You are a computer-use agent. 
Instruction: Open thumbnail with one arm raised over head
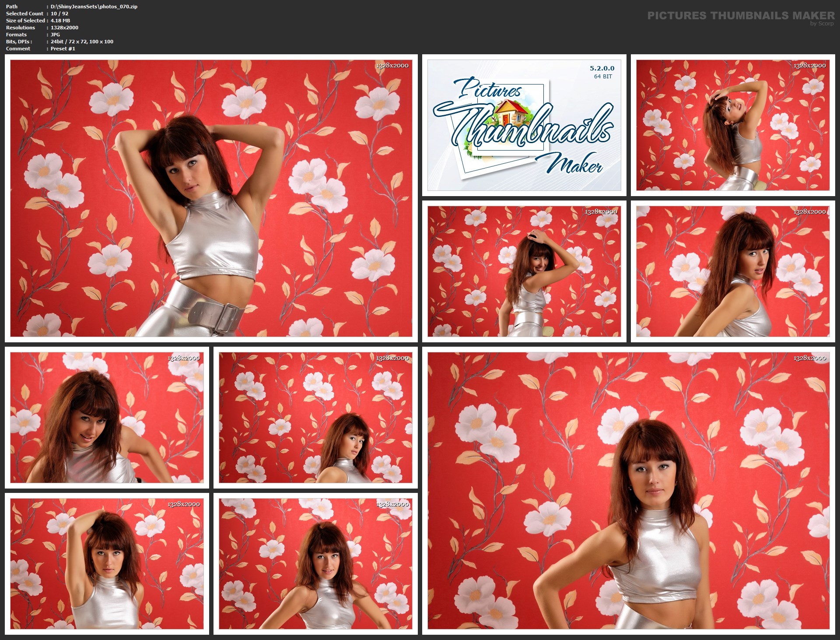tap(107, 564)
